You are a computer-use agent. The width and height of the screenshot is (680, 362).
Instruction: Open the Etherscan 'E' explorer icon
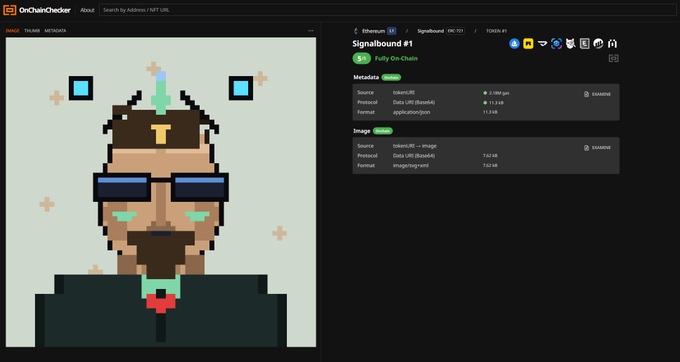585,43
